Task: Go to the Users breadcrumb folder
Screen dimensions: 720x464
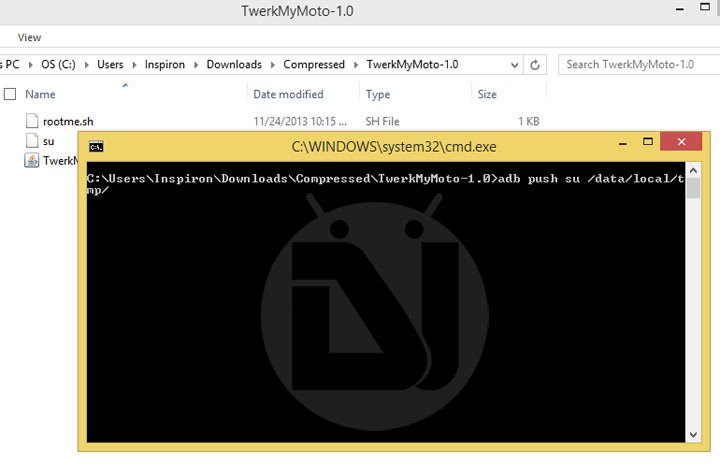Action: (110, 64)
